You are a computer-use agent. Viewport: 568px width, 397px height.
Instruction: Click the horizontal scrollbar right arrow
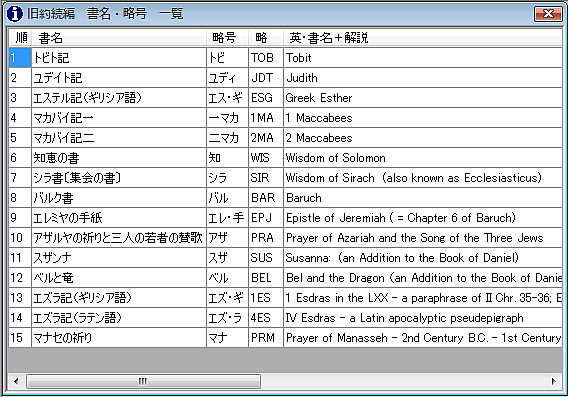553,381
